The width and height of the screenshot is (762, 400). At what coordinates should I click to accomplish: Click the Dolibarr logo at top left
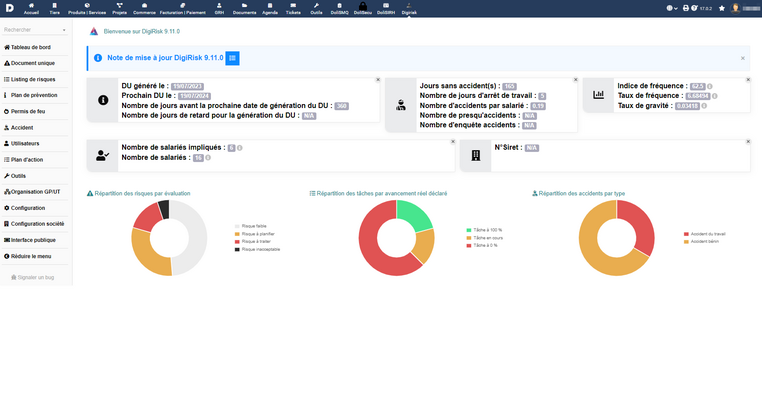click(10, 8)
